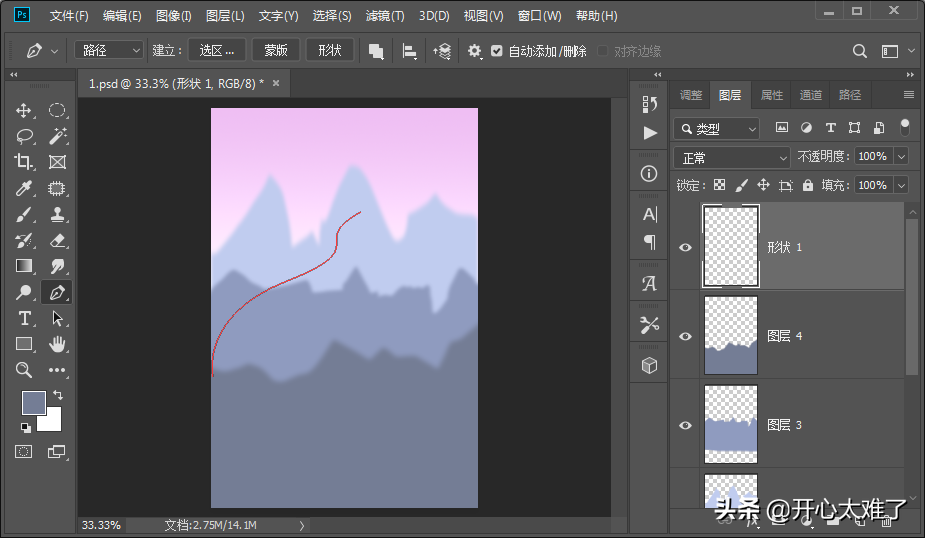Image resolution: width=925 pixels, height=538 pixels.
Task: Select the Pen tool in toolbox
Action: [x=57, y=292]
